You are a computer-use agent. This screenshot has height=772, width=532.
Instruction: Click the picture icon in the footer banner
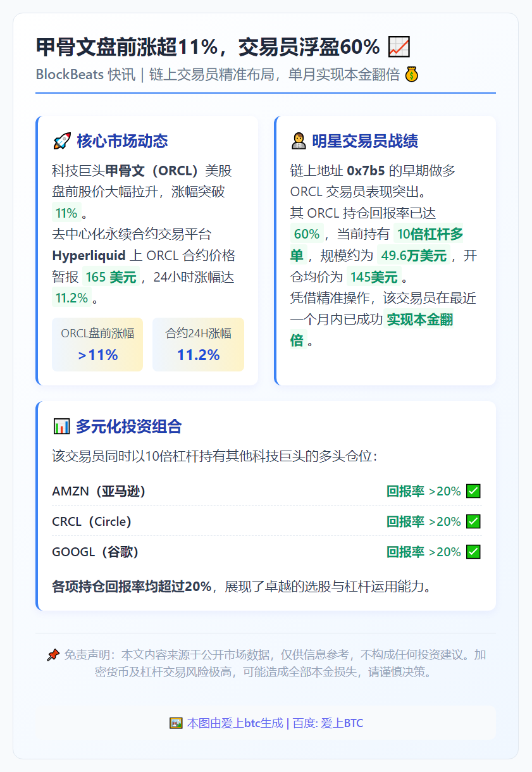[176, 723]
